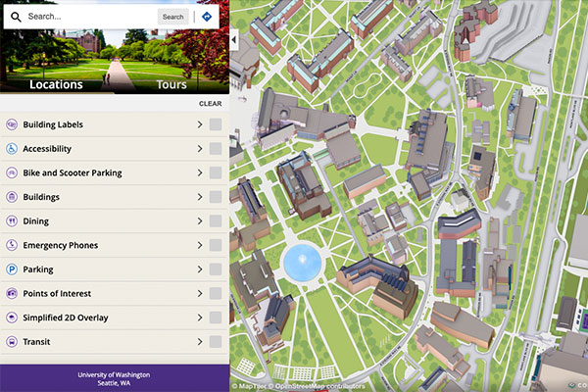Toggle the Points of Interest checkbox
The image size is (588, 392).
(x=215, y=294)
